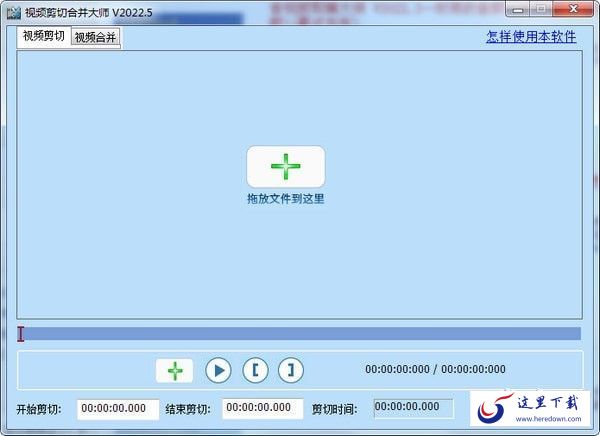Open the 怎样使用本软件 help link
The height and width of the screenshot is (436, 600).
pos(531,36)
